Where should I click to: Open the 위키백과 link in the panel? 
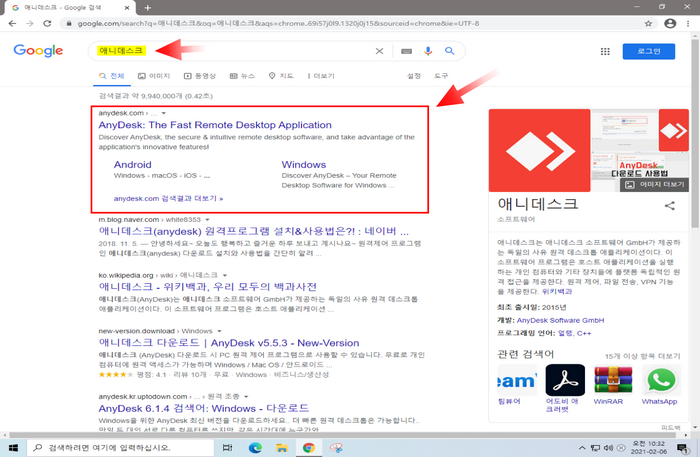(557, 291)
